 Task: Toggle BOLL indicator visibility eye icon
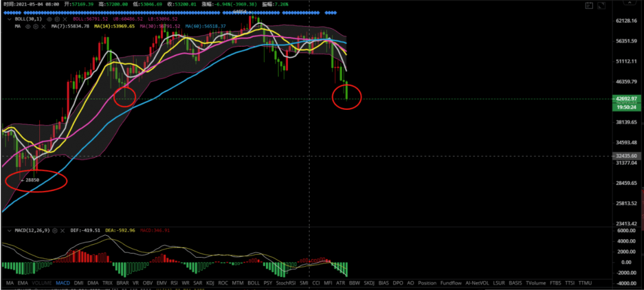[x=49, y=19]
